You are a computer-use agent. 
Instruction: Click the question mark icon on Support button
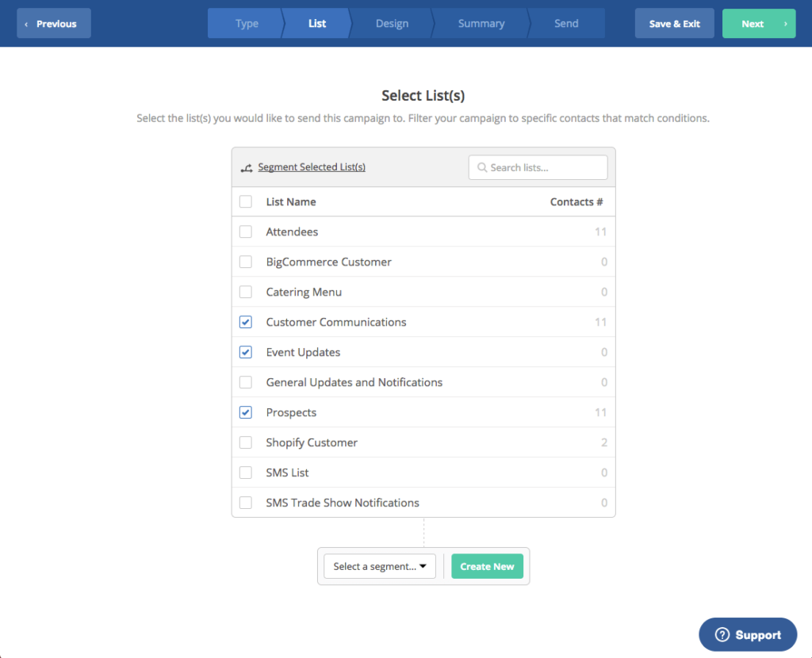[x=723, y=634]
